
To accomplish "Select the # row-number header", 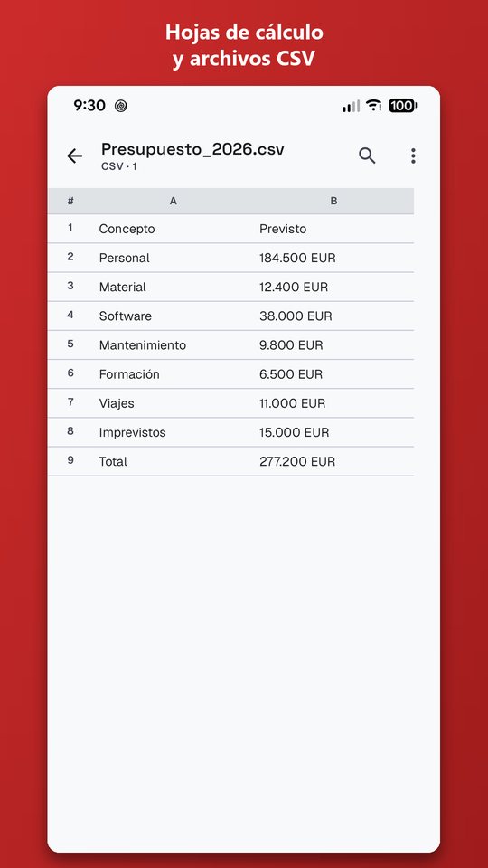I will click(x=70, y=201).
